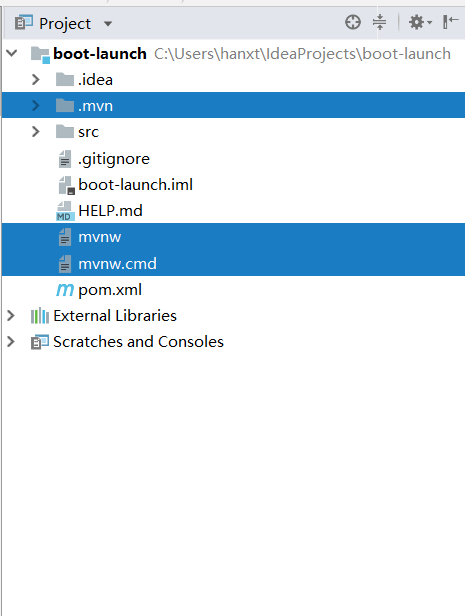Image resolution: width=465 pixels, height=616 pixels.
Task: Select the .gitignore file
Action: [233, 159]
